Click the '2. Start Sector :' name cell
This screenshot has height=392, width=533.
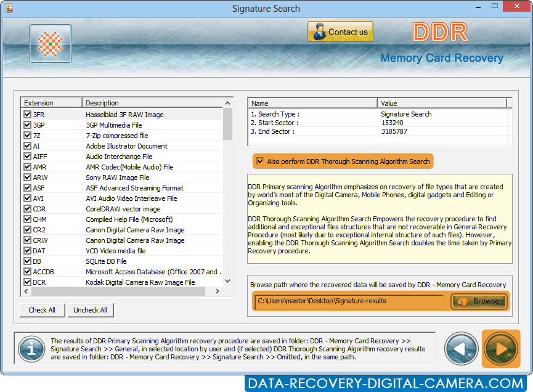click(x=275, y=123)
